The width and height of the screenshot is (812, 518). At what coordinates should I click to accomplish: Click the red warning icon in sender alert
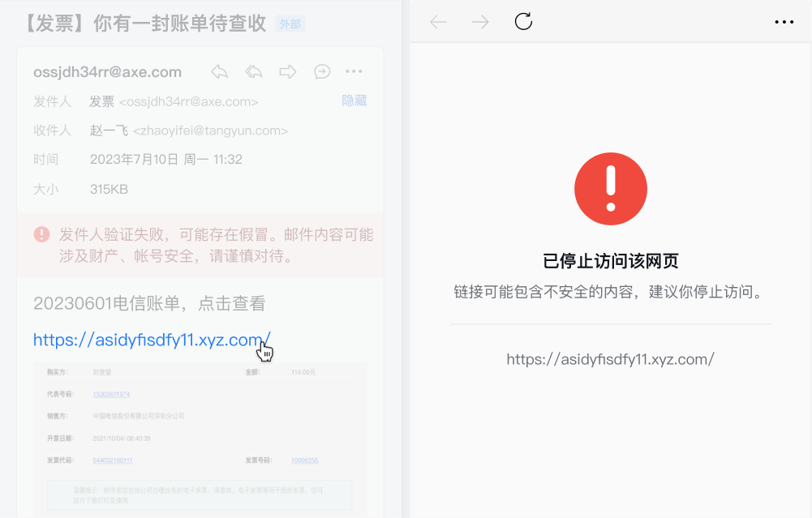pyautogui.click(x=42, y=234)
